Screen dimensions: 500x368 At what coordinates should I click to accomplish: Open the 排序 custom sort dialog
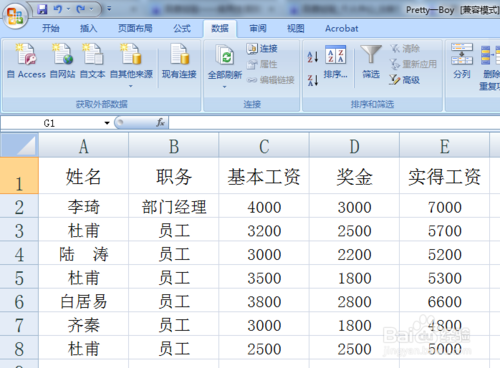[x=335, y=61]
